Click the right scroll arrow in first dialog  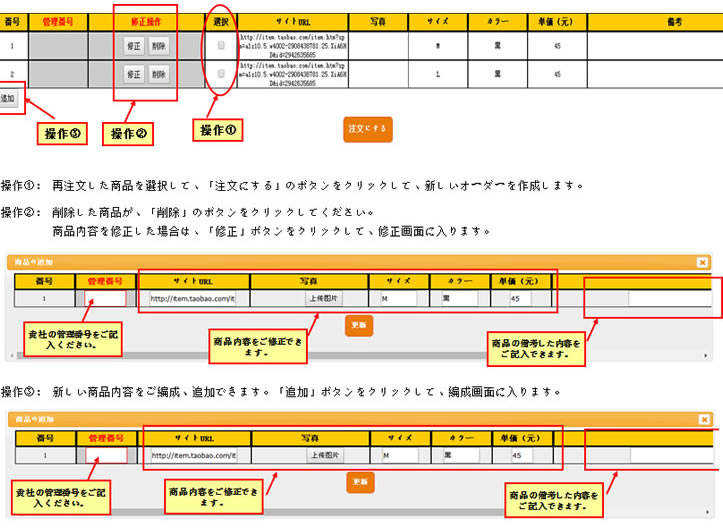[706, 355]
